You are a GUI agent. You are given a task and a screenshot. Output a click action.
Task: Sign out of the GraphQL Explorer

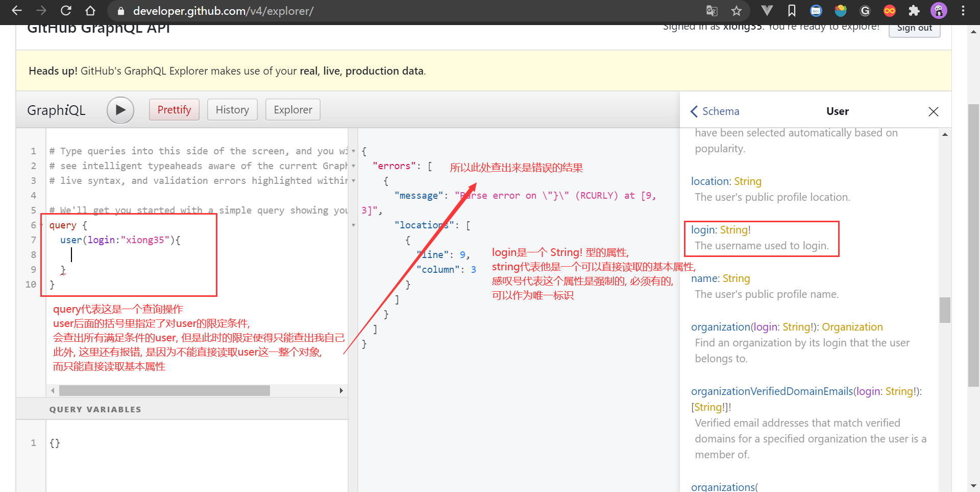coord(914,28)
